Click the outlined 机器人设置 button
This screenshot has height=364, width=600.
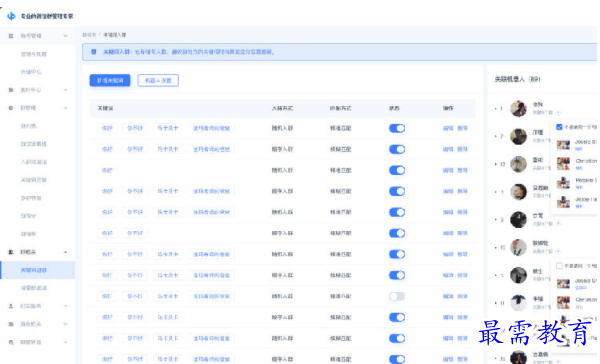pyautogui.click(x=158, y=80)
